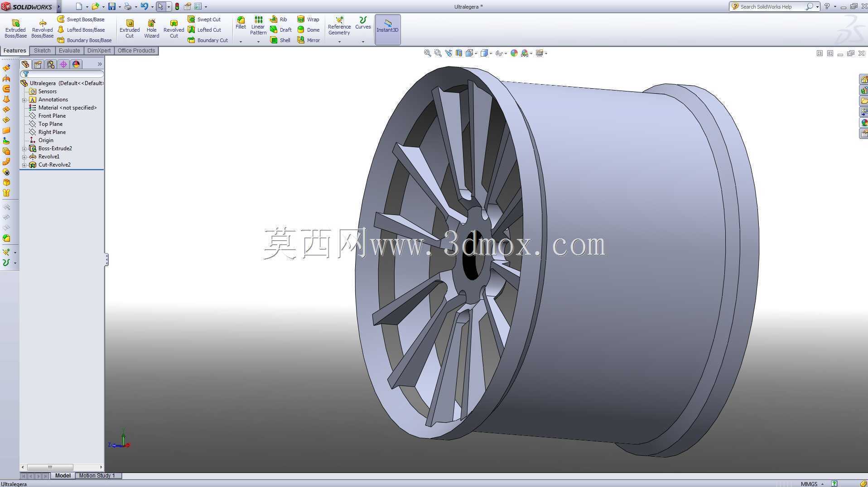Select the Dome feature
Viewport: 868px width, 487px height.
309,30
